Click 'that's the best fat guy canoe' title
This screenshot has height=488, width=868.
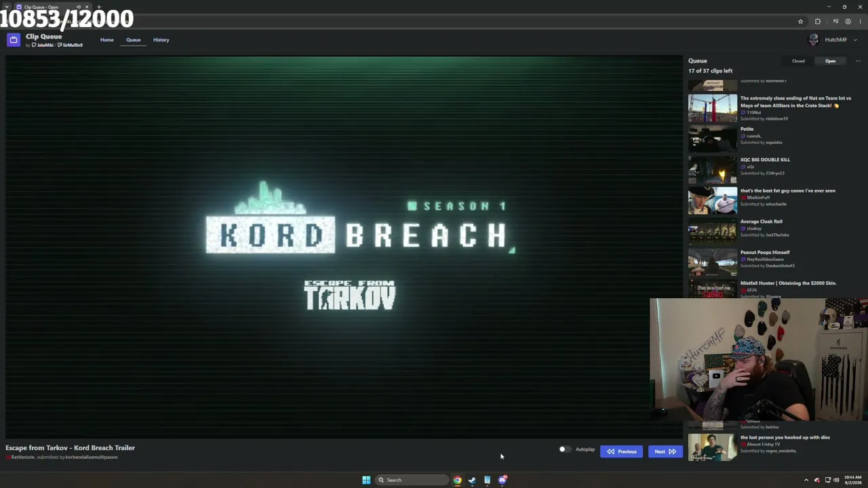coord(787,191)
